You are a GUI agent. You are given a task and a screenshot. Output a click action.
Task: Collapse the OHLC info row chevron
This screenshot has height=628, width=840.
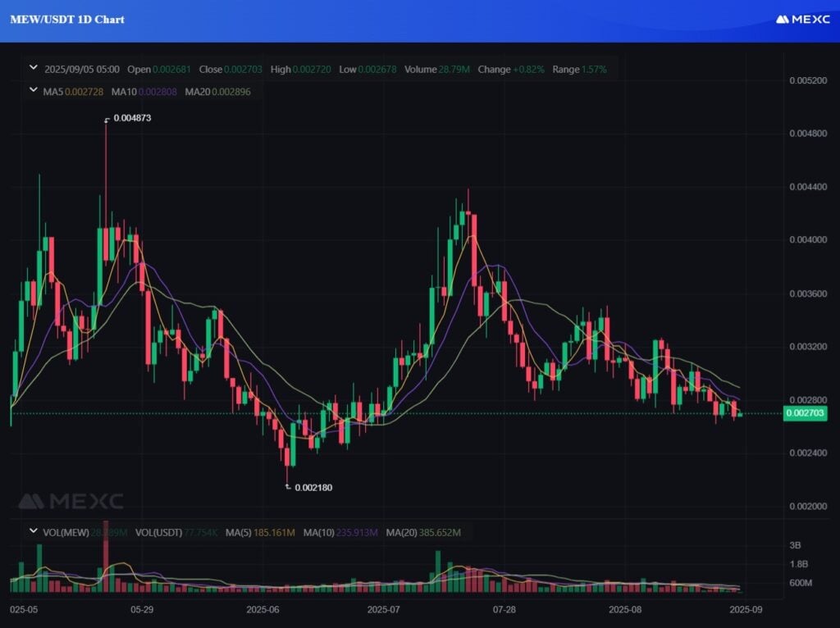(33, 68)
